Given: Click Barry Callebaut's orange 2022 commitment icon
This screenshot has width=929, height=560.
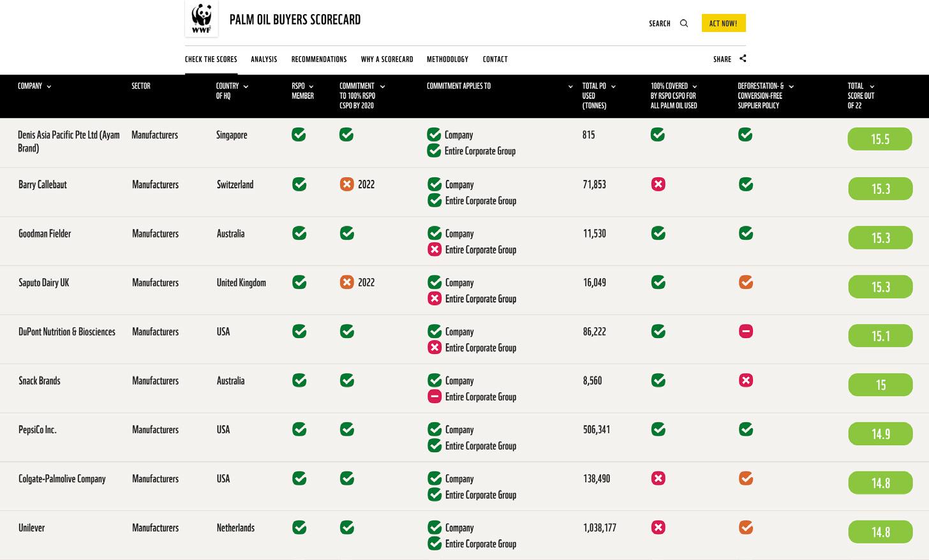Looking at the screenshot, I should (x=346, y=184).
